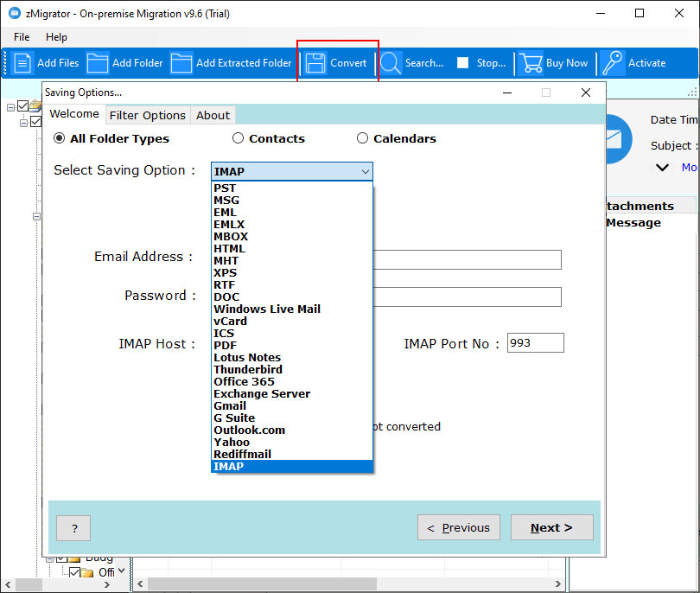Click the Next > button
The height and width of the screenshot is (593, 700).
point(551,527)
